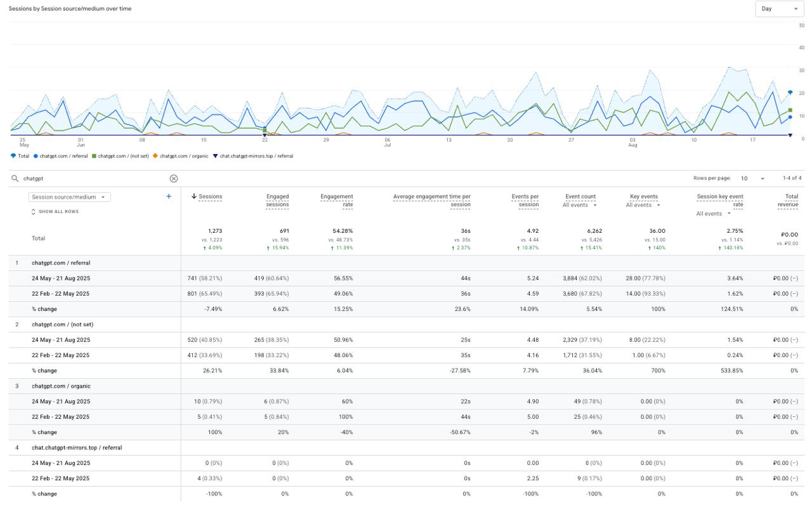Click the magnifier search icon
Viewport: 812px width, 505px height.
pyautogui.click(x=15, y=179)
